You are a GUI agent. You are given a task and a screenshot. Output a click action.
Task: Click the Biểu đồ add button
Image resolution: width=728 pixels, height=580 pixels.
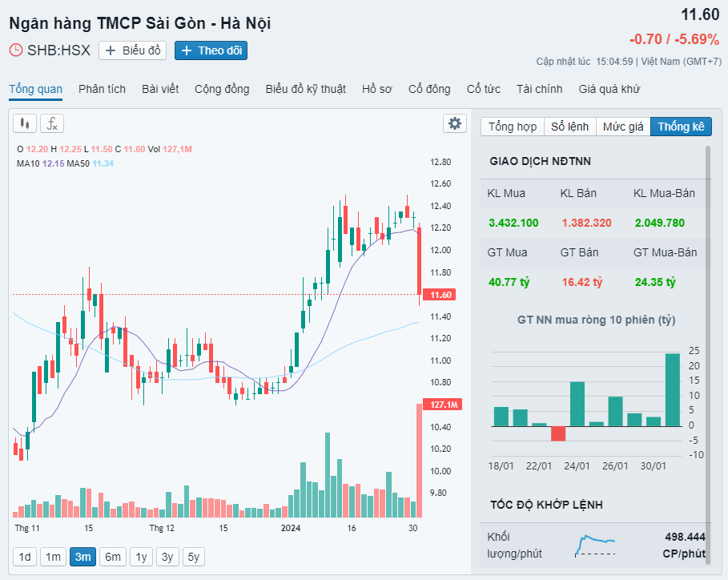(132, 50)
